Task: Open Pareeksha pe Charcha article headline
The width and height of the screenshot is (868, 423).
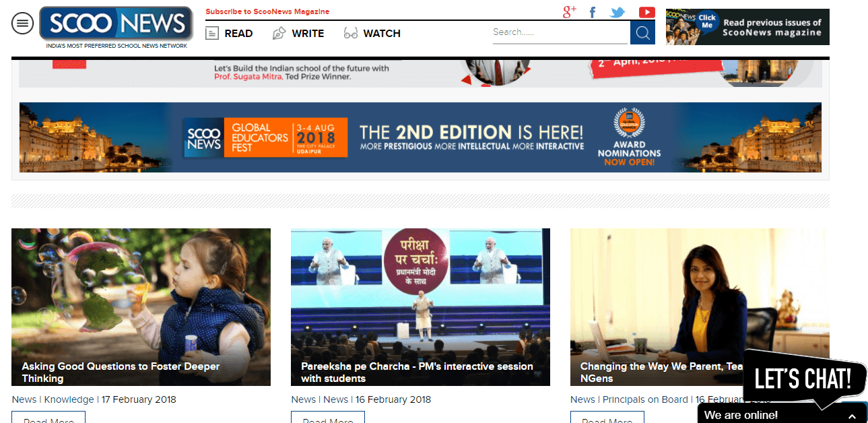Action: click(417, 372)
